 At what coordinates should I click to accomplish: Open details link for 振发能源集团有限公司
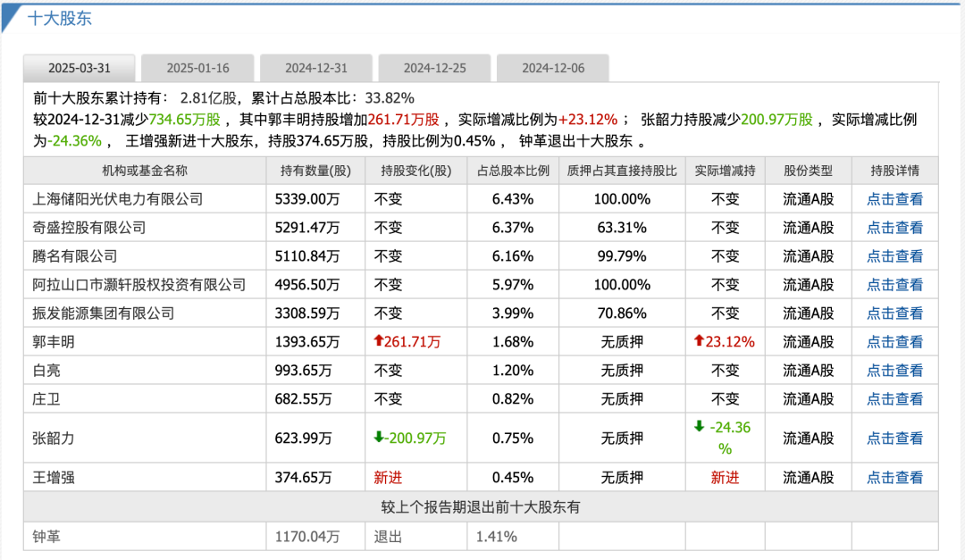894,313
